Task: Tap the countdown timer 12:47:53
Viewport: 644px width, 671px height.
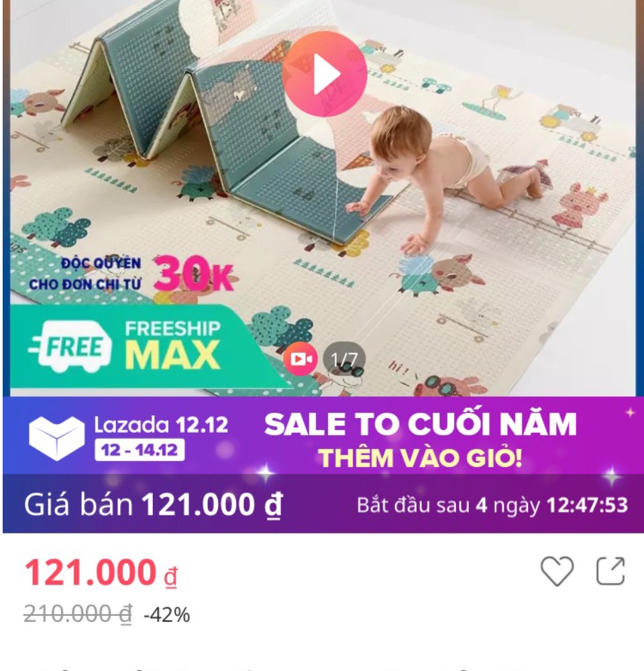Action: coord(587,505)
